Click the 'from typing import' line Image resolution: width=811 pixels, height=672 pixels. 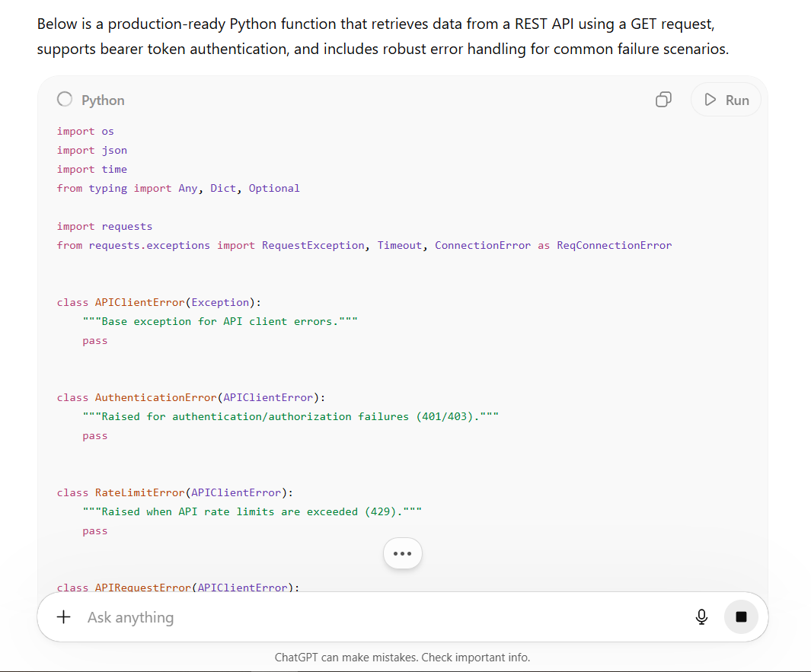coord(178,188)
